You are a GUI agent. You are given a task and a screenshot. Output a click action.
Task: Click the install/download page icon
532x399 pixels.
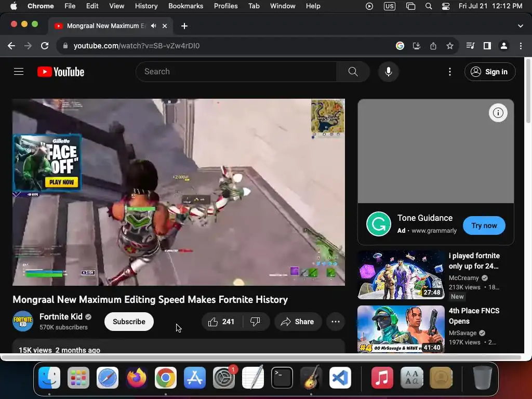(x=417, y=46)
